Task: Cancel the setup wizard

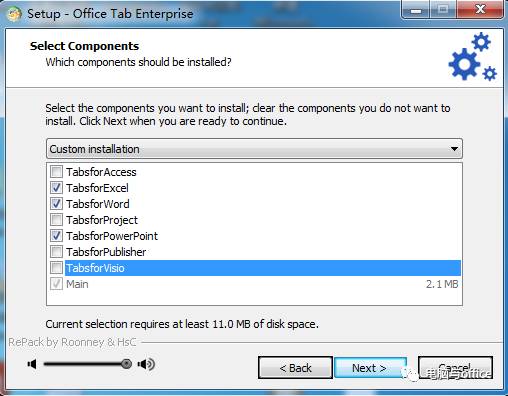Action: coord(455,368)
